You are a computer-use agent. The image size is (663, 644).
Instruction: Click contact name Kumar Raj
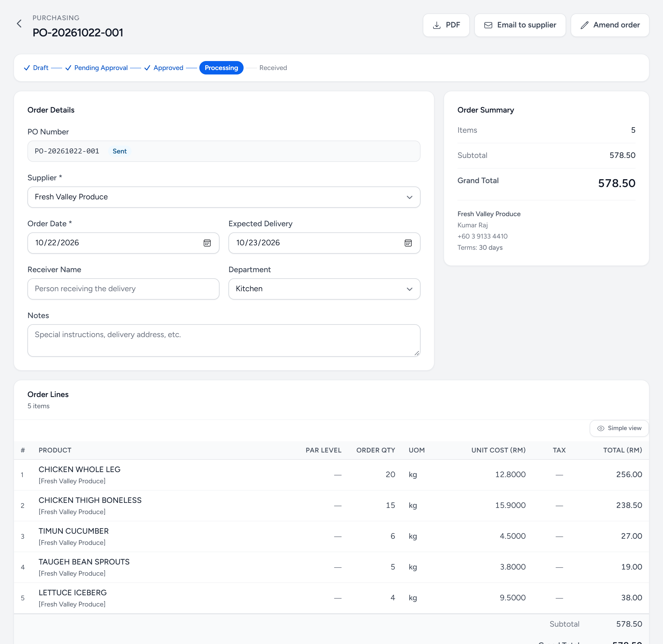(472, 225)
